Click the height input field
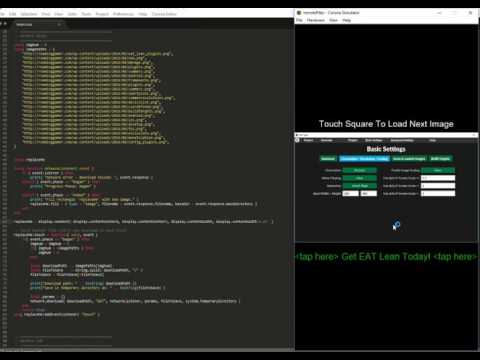The width and height of the screenshot is (480, 360). [x=369, y=193]
